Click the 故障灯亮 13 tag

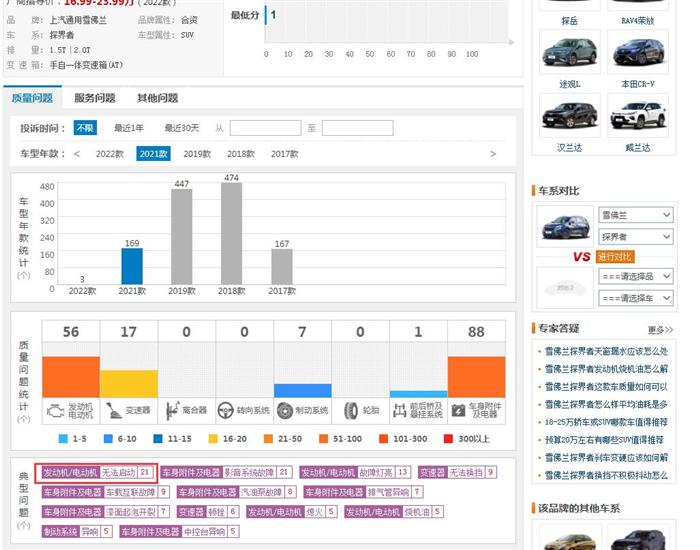pyautogui.click(x=355, y=472)
